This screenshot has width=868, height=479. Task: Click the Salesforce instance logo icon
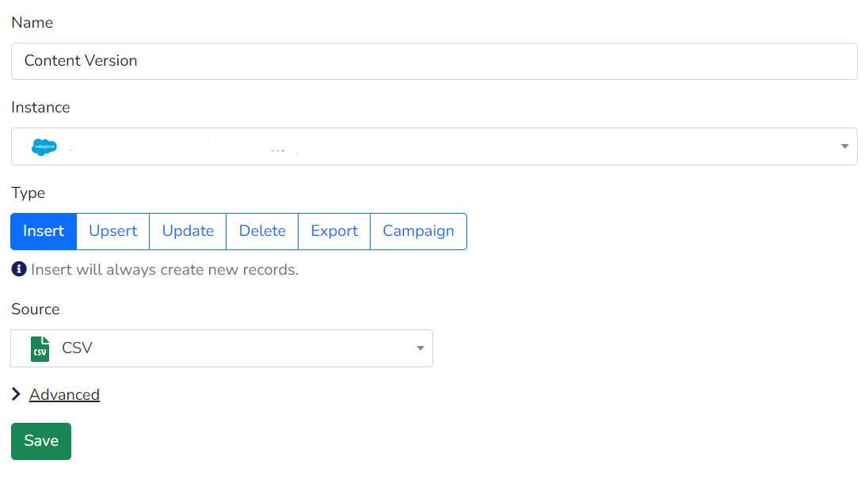[44, 146]
